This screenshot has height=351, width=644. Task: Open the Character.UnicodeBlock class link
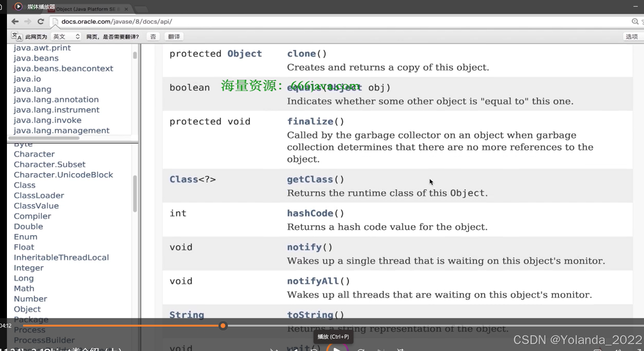click(63, 175)
